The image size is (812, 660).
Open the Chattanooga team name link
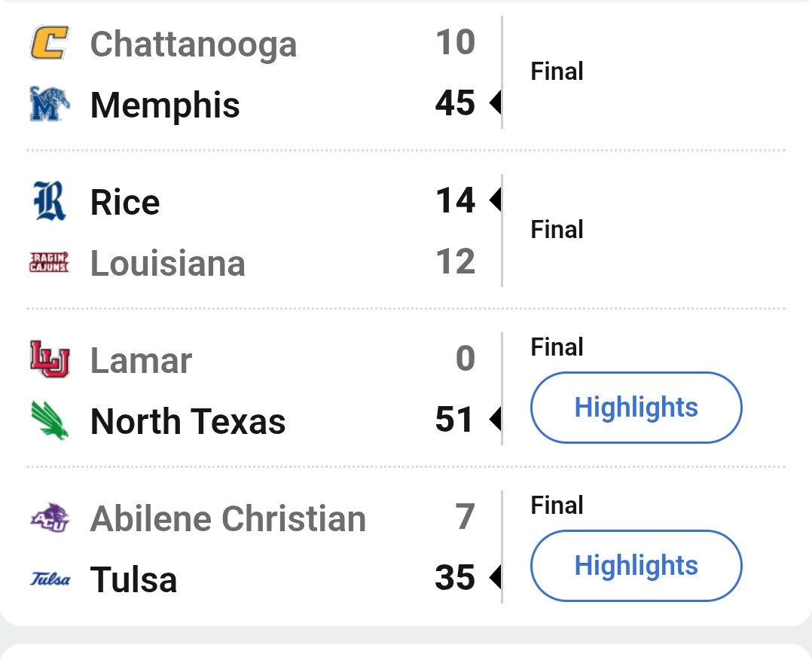tap(194, 44)
